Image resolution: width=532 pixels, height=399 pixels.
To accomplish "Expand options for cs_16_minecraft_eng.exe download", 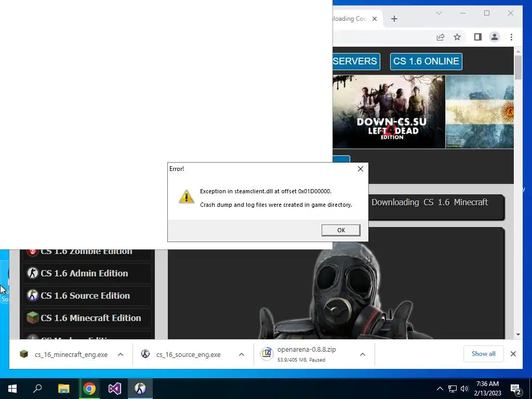I will (121, 354).
